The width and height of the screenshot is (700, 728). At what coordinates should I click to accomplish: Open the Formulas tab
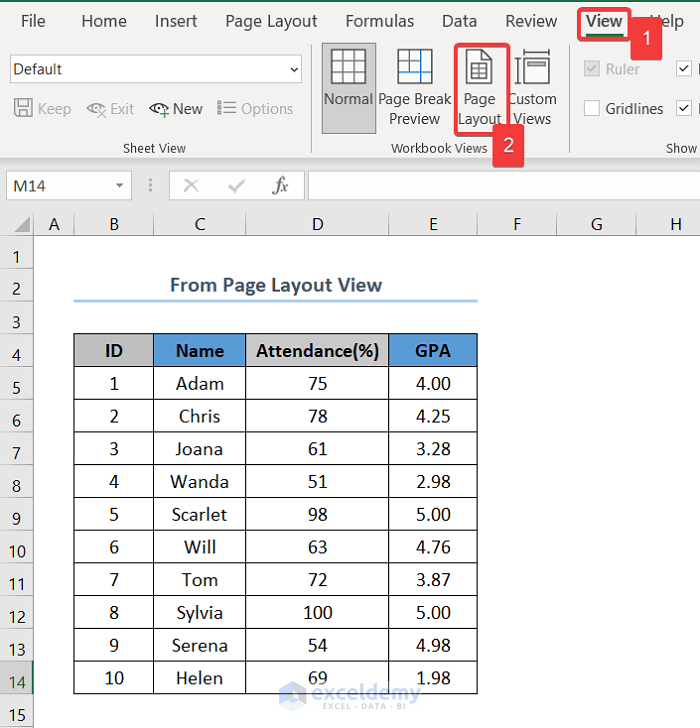pyautogui.click(x=380, y=21)
